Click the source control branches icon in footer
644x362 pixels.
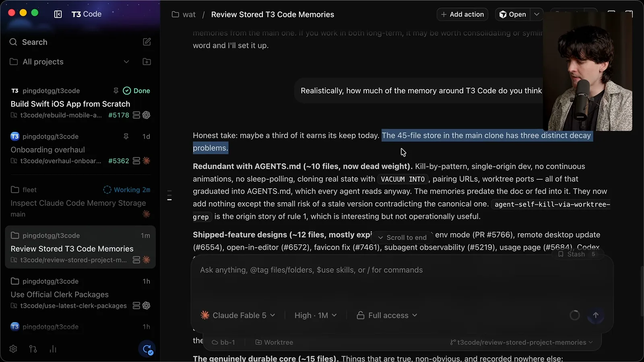click(x=33, y=349)
